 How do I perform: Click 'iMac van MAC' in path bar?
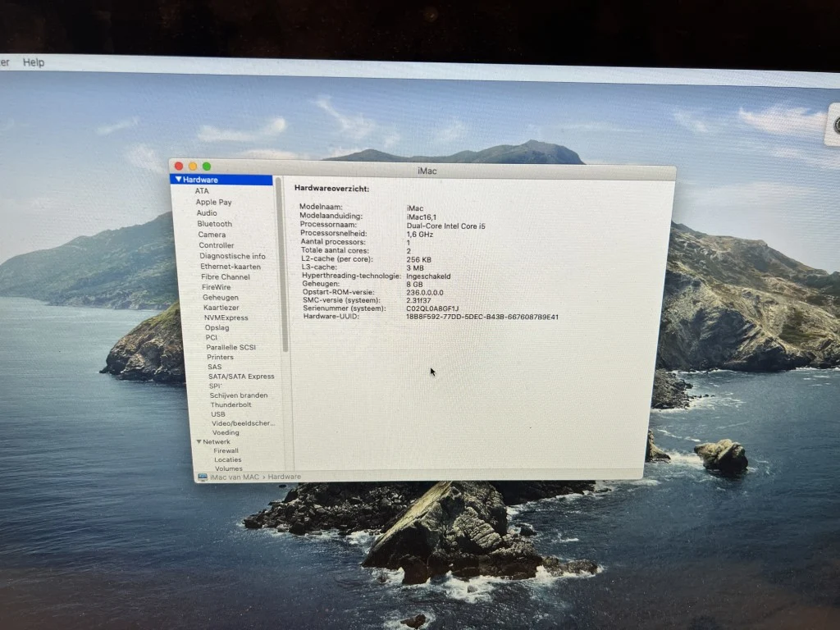pyautogui.click(x=235, y=477)
